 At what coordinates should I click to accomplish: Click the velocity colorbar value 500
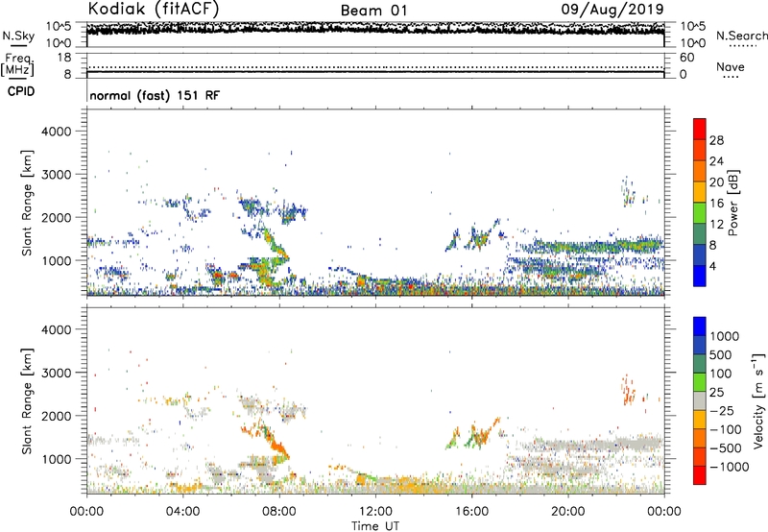click(721, 355)
